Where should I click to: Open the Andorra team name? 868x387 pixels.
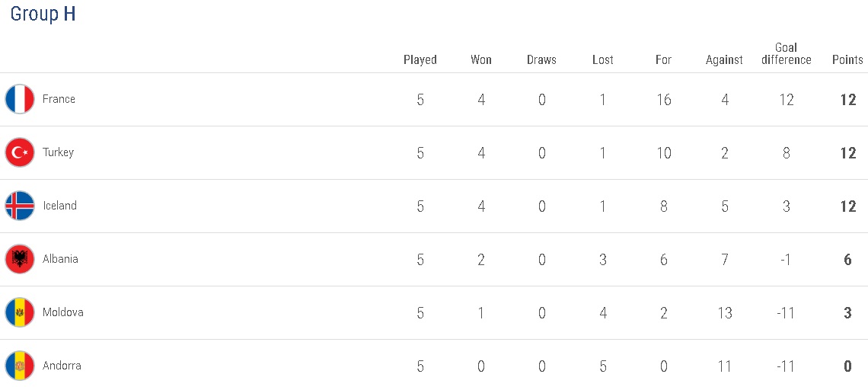tap(62, 366)
